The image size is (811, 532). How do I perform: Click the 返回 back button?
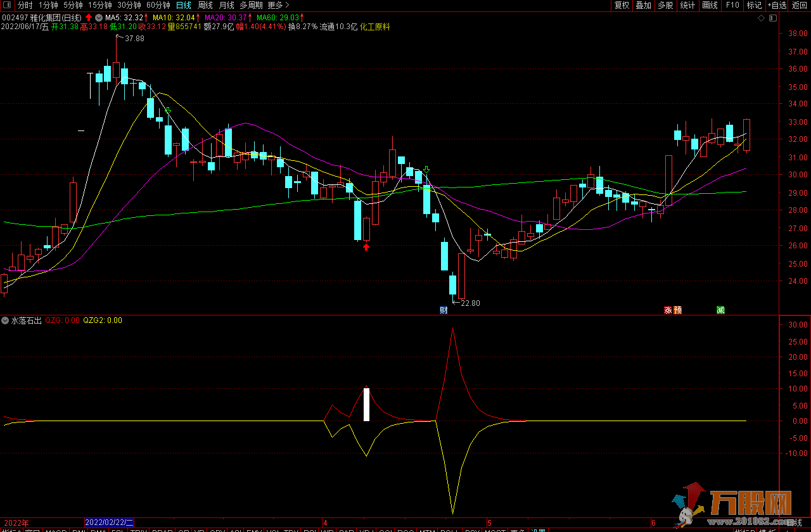point(800,5)
